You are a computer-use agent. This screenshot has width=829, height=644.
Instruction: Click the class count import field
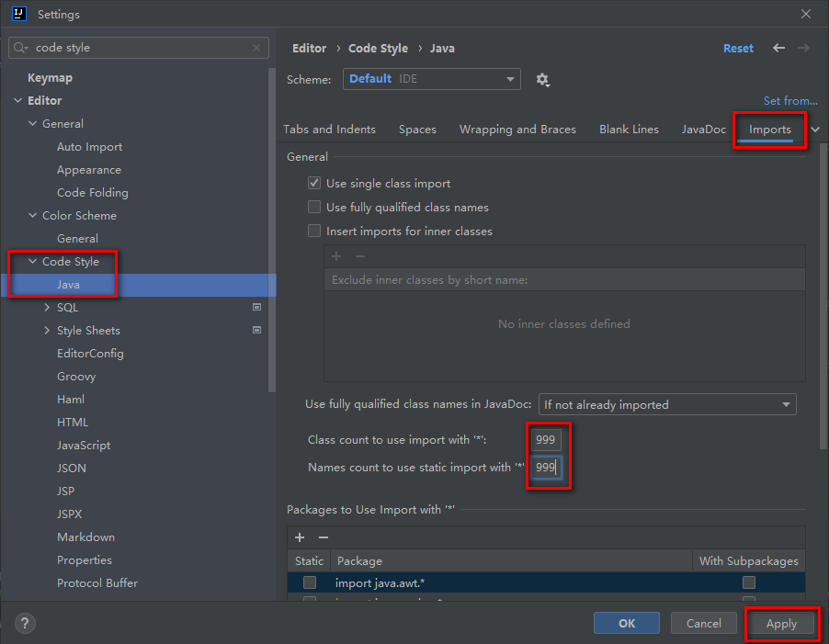click(546, 440)
